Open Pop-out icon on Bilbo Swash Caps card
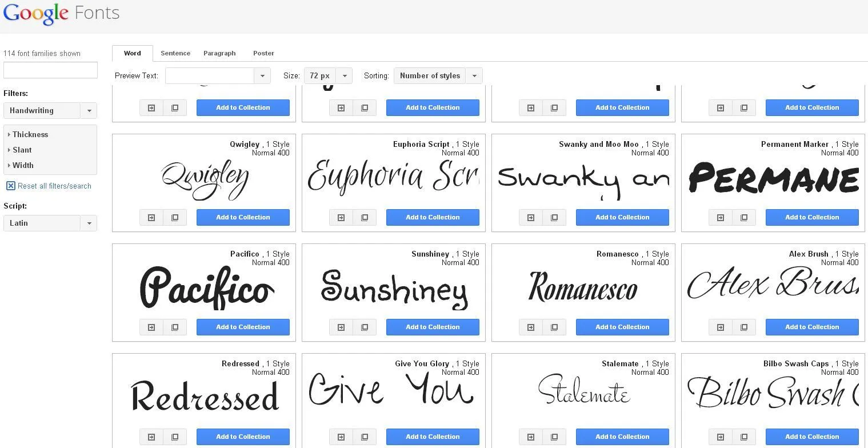 pyautogui.click(x=744, y=437)
